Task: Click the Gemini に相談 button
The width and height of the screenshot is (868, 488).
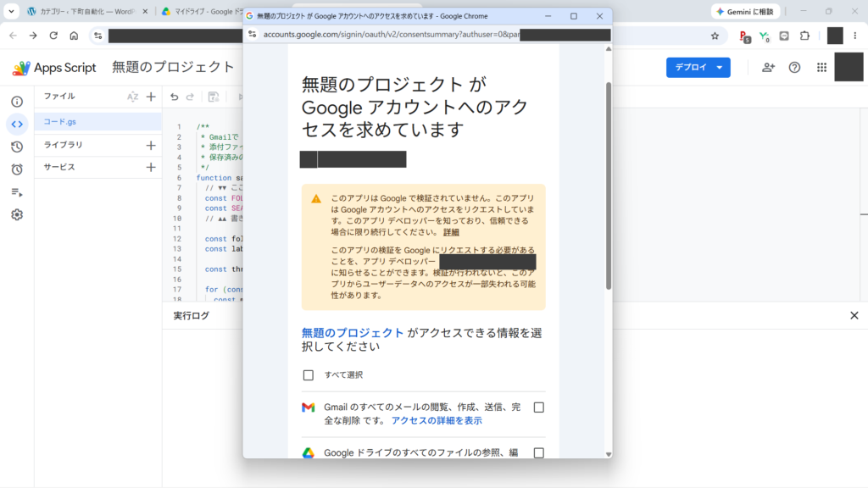Action: [x=746, y=11]
